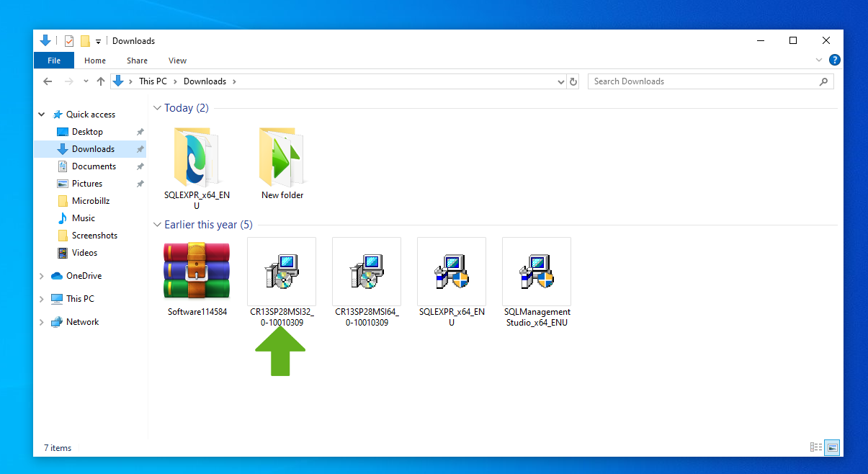Collapse the Today group
The image size is (868, 474).
(157, 108)
